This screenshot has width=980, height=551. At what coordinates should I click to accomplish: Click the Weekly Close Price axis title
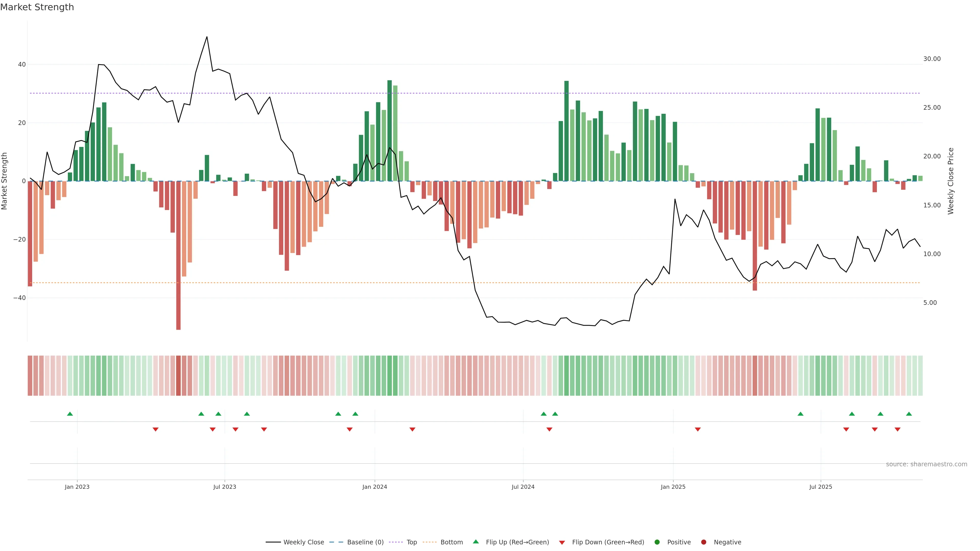click(x=951, y=181)
